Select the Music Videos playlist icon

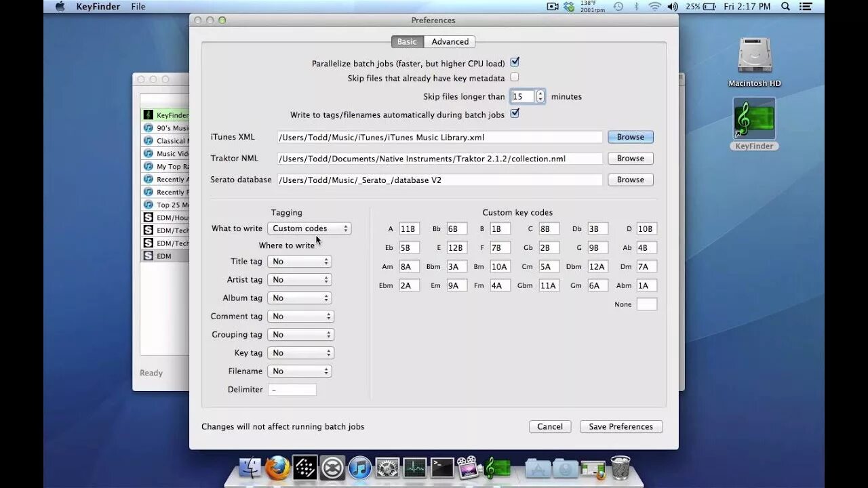[148, 154]
